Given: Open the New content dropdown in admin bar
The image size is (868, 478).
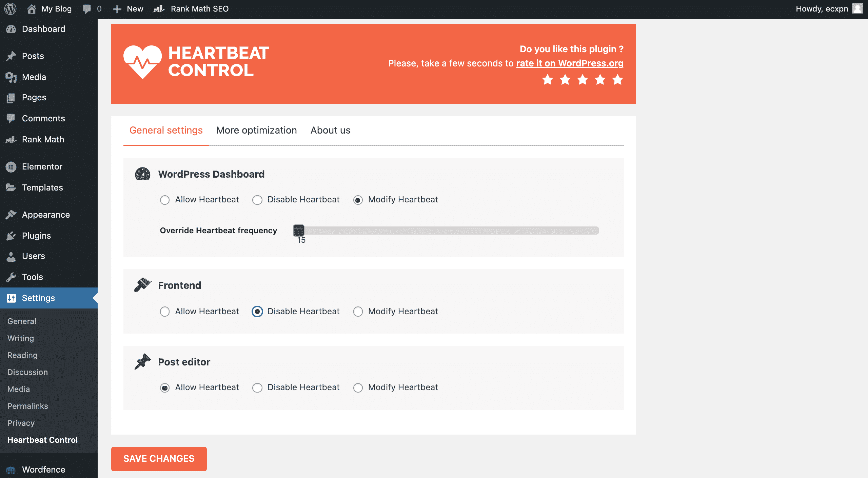Looking at the screenshot, I should point(128,9).
